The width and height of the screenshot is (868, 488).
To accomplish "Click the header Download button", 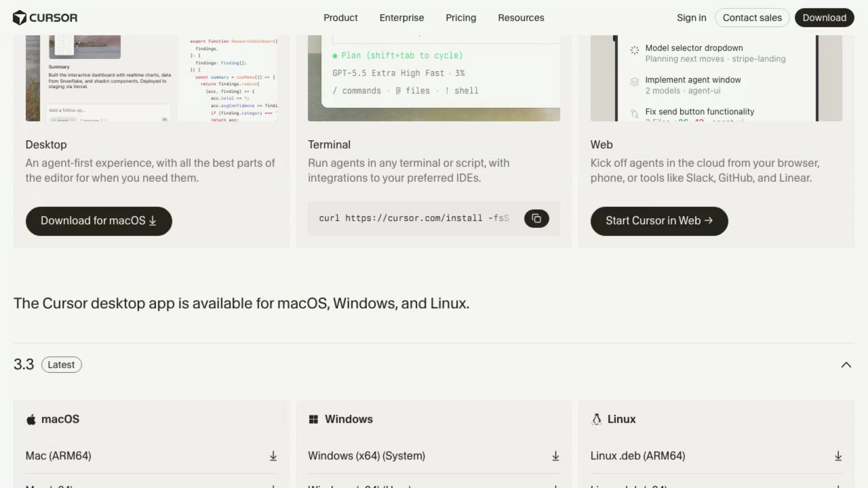I will click(x=824, y=18).
